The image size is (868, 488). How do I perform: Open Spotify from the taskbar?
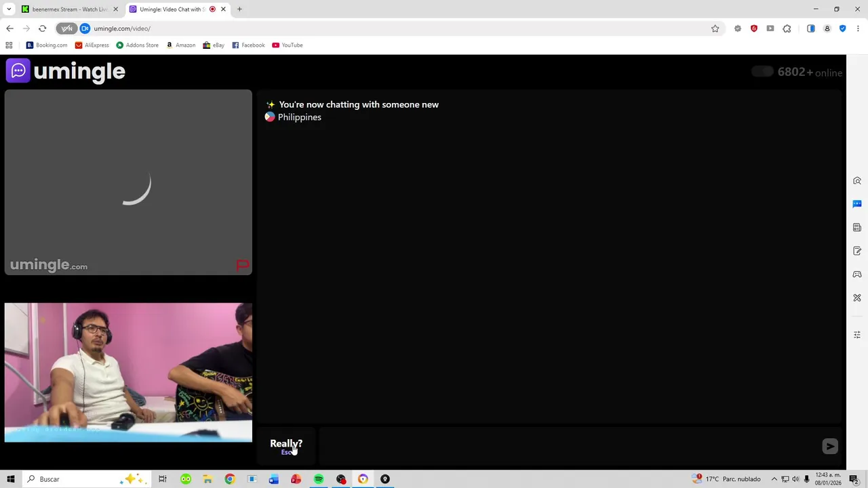pyautogui.click(x=319, y=479)
